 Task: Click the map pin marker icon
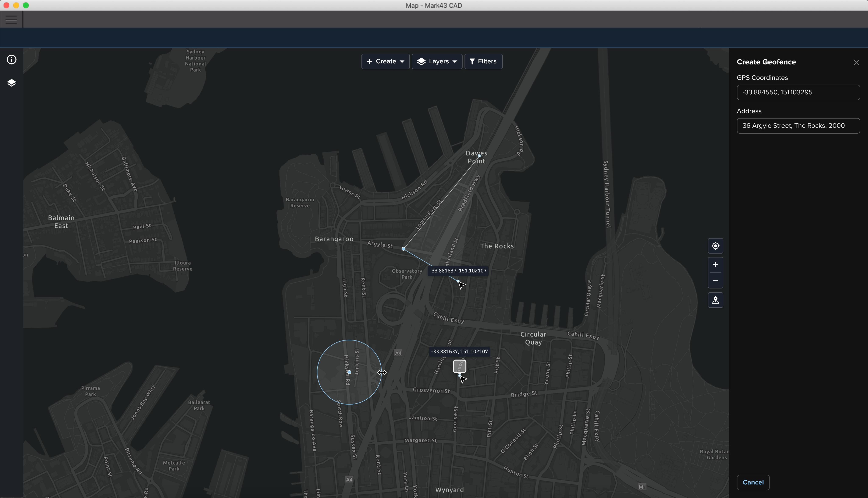[715, 300]
